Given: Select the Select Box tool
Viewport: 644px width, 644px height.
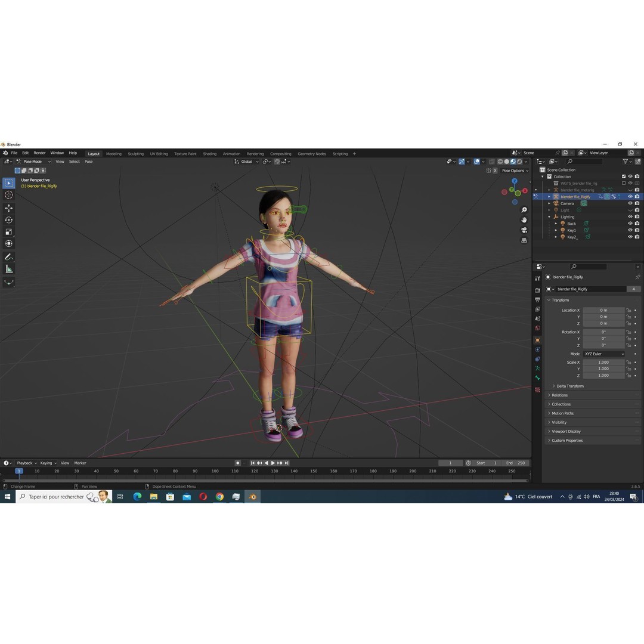Looking at the screenshot, I should click(8, 183).
